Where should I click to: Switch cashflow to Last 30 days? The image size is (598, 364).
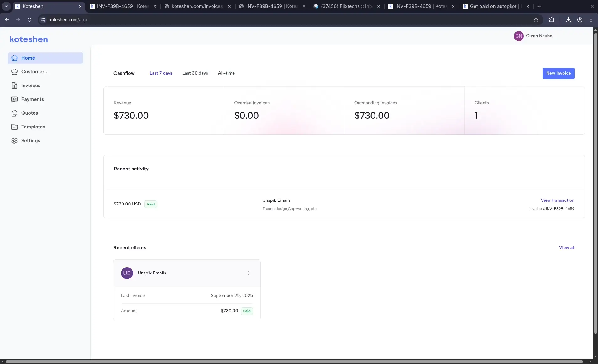[195, 73]
